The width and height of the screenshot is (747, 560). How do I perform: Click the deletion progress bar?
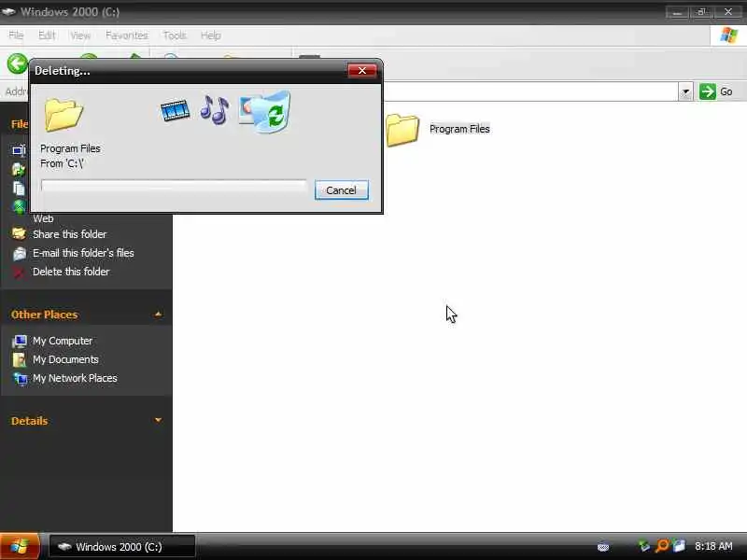point(174,186)
